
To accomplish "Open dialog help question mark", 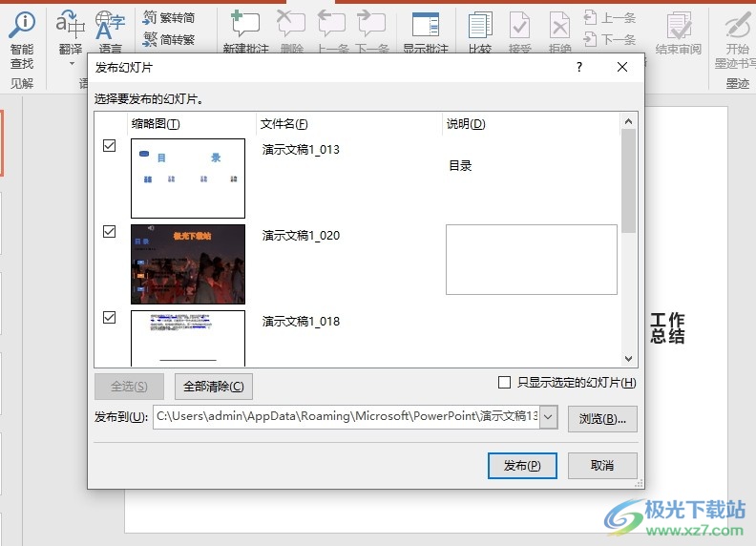I will coord(579,67).
